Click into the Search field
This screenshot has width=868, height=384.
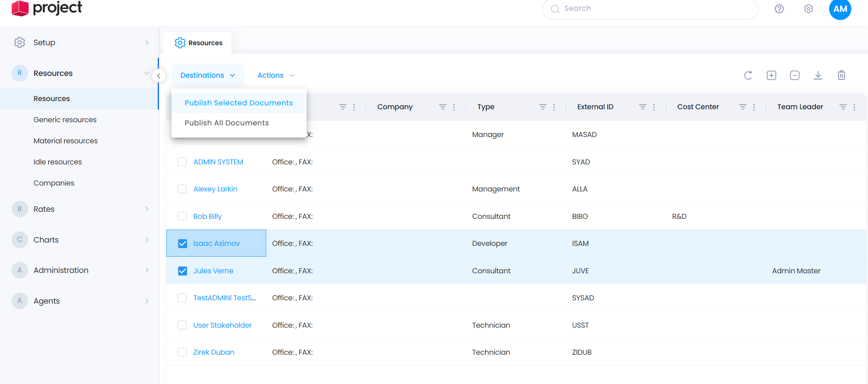pos(650,9)
